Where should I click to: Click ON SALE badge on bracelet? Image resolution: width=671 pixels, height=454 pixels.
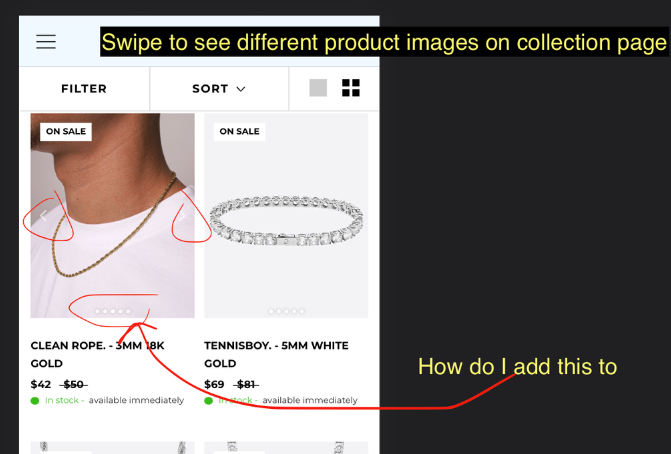[x=239, y=131]
